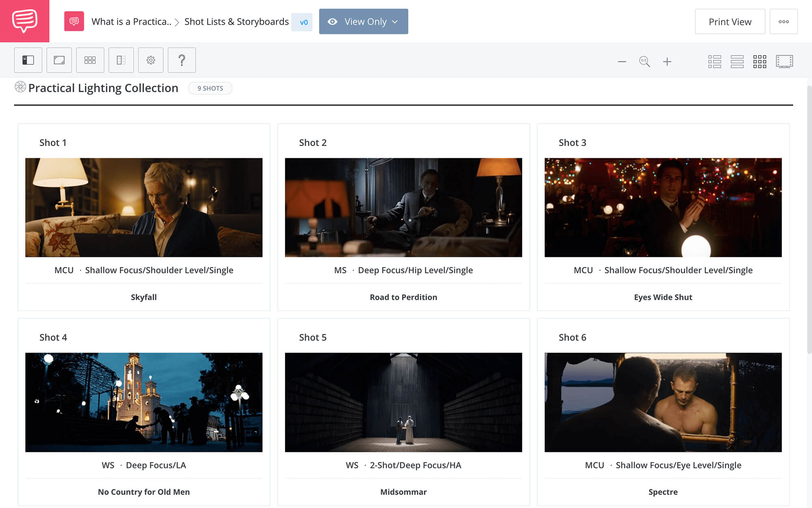Click the Spectre description text
Screen dimensions: 812x508
tap(663, 492)
